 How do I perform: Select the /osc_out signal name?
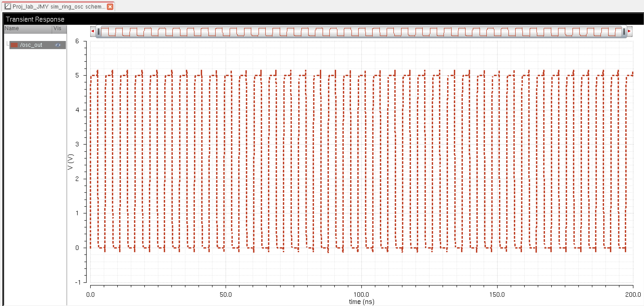pos(31,45)
